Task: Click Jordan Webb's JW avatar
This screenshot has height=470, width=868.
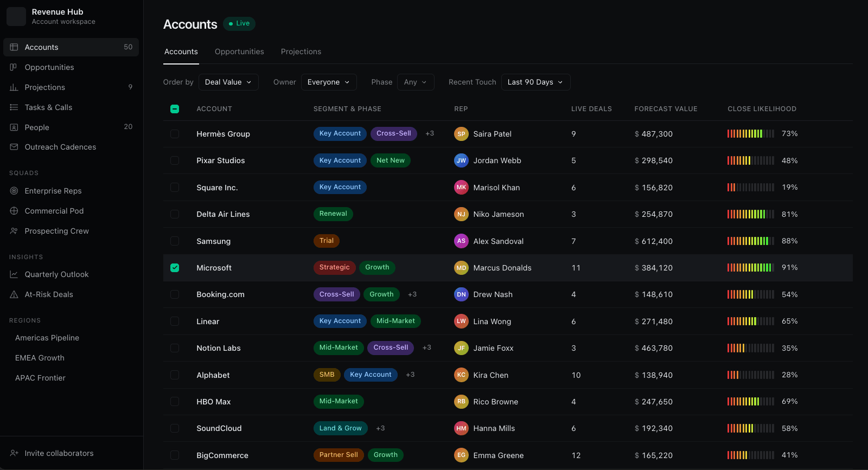Action: 461,160
